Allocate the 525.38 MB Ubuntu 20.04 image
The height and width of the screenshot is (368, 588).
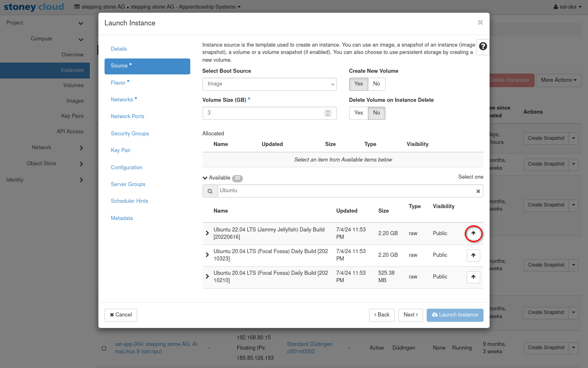tap(473, 277)
